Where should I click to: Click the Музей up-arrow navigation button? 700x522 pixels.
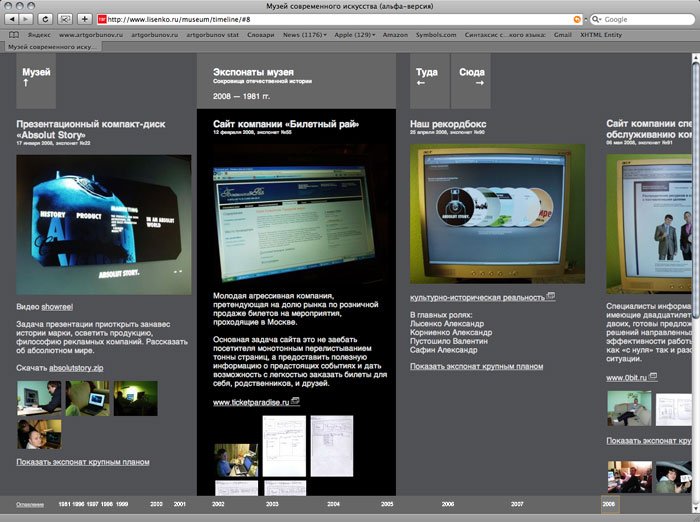37,78
